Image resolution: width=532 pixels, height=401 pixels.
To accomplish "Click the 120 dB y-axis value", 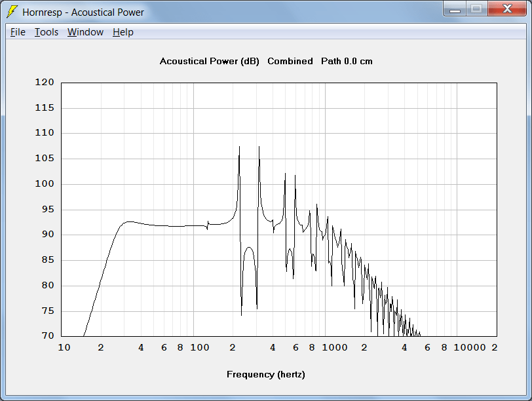I will [45, 82].
